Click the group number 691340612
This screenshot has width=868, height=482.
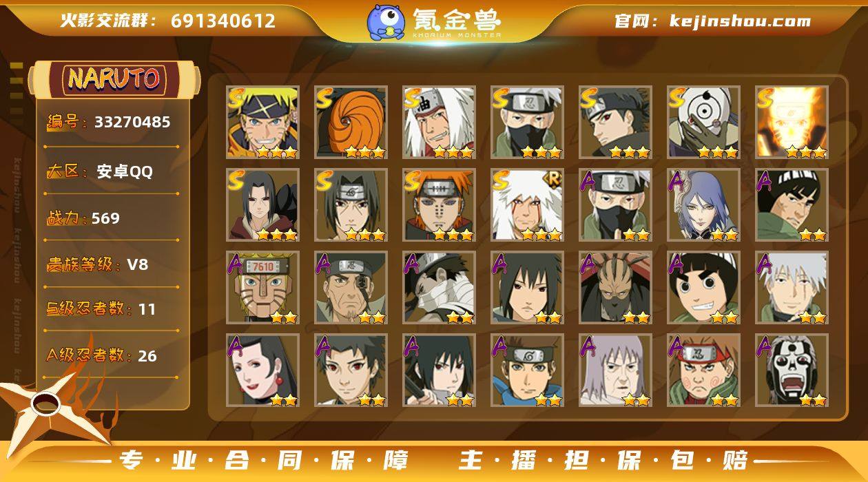pos(223,21)
